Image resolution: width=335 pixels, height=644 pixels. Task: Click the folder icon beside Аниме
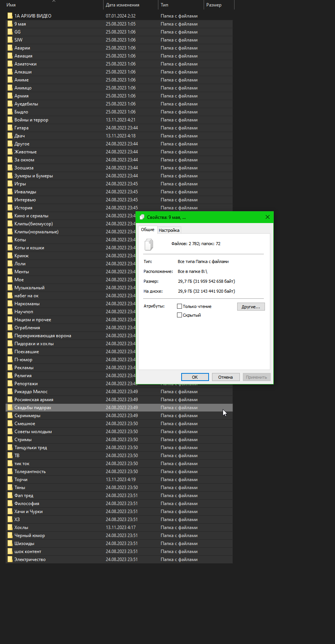pyautogui.click(x=10, y=80)
